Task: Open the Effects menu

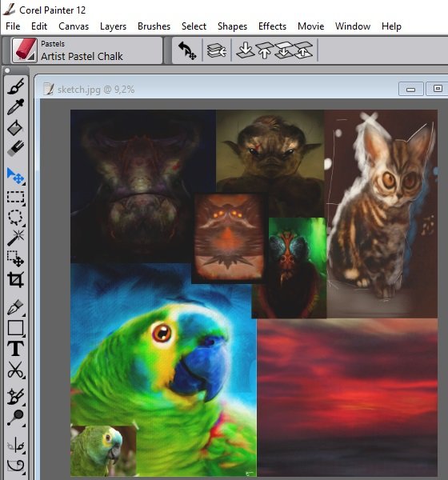Action: click(272, 26)
